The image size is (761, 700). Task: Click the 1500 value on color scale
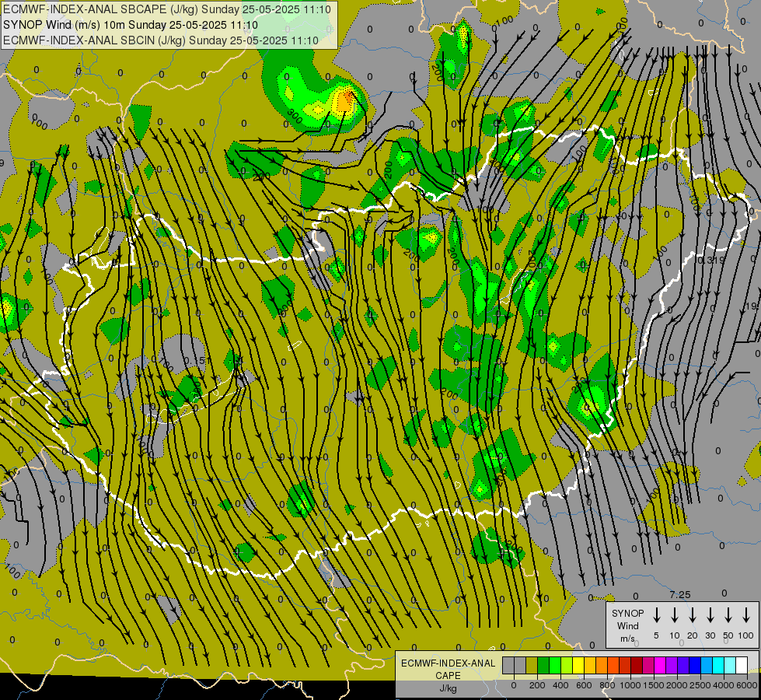pyautogui.click(x=653, y=685)
